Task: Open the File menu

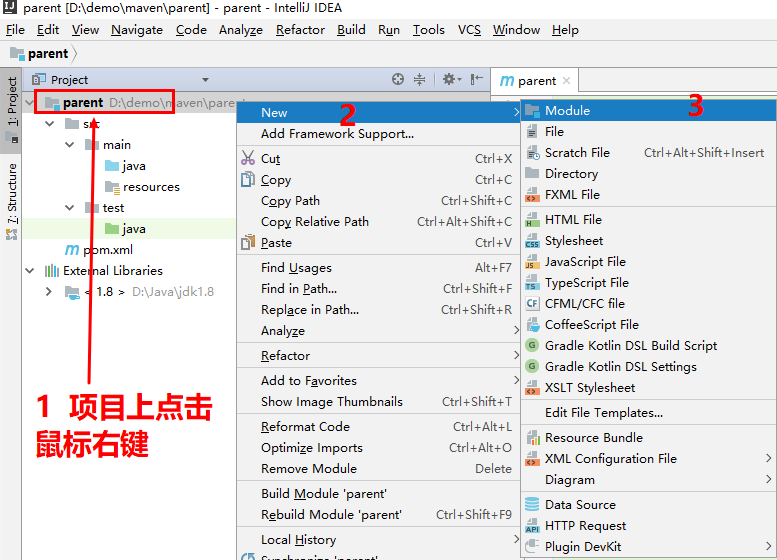Action: (15, 30)
